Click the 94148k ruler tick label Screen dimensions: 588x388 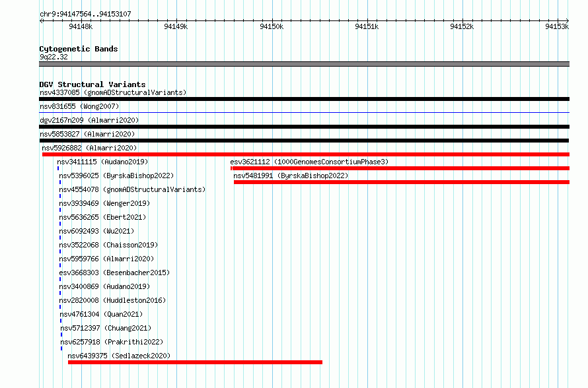pos(81,26)
